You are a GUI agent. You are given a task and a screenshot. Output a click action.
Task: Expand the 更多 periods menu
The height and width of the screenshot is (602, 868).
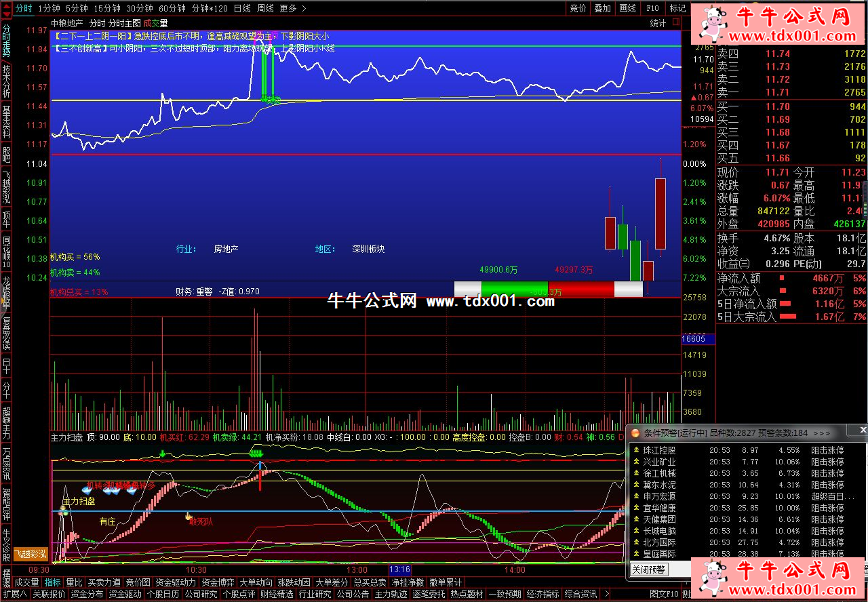292,8
